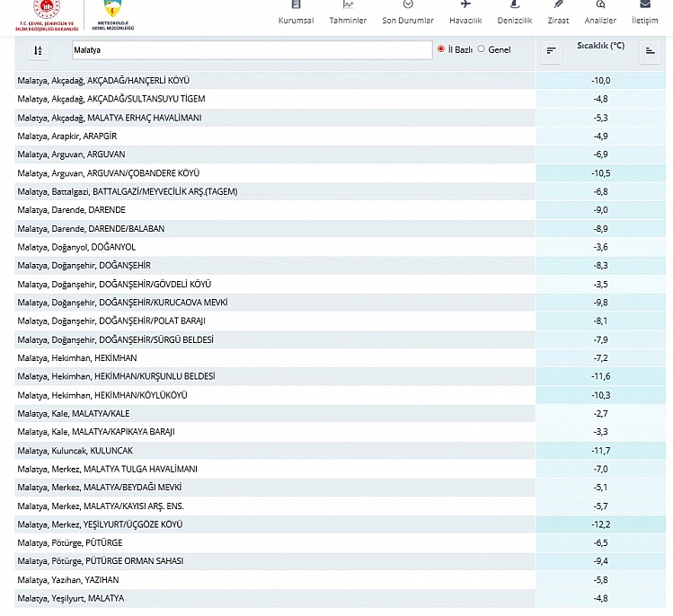Click the İletişim envelope icon
673x616 pixels.
pyautogui.click(x=645, y=5)
